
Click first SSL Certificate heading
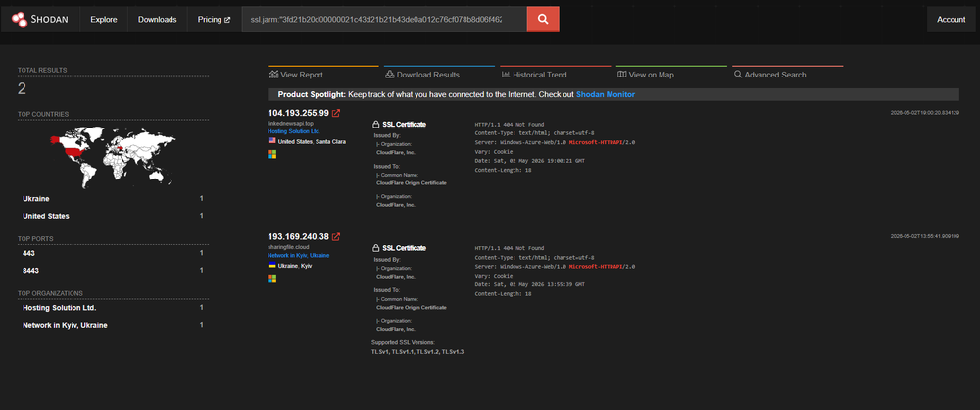pos(404,125)
